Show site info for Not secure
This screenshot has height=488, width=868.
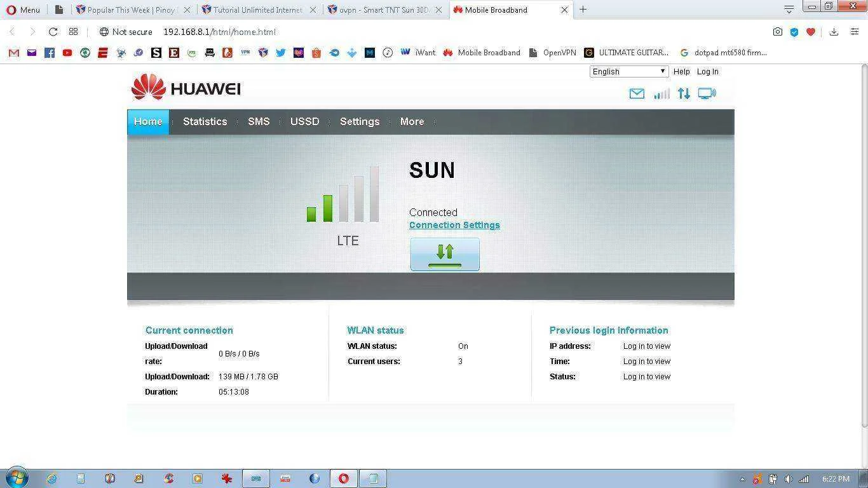pyautogui.click(x=126, y=32)
